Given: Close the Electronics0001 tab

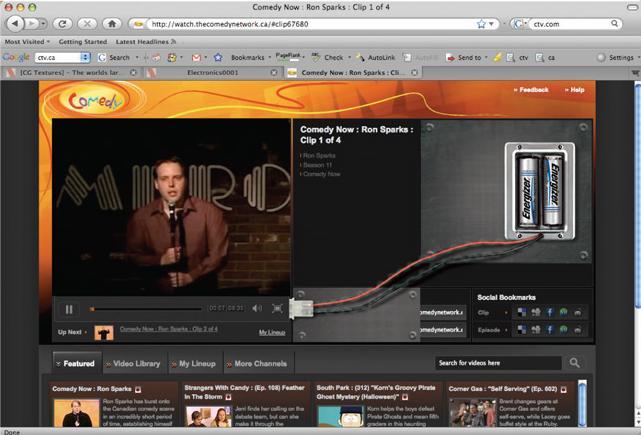Looking at the screenshot, I should (x=274, y=72).
